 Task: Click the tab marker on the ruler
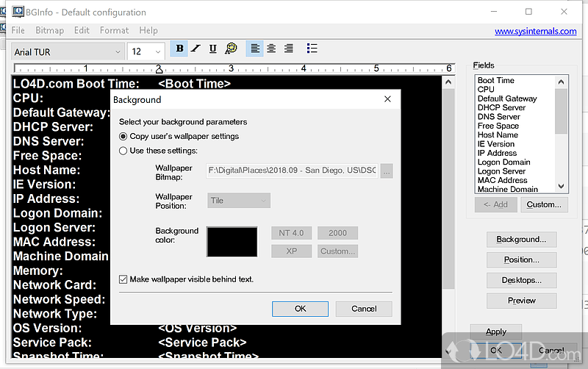tap(159, 69)
